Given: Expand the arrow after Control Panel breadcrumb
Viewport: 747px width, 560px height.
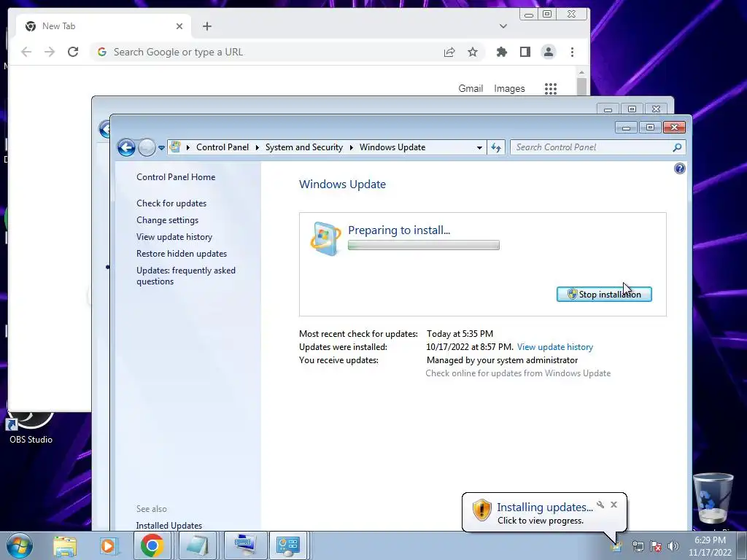Looking at the screenshot, I should click(257, 147).
